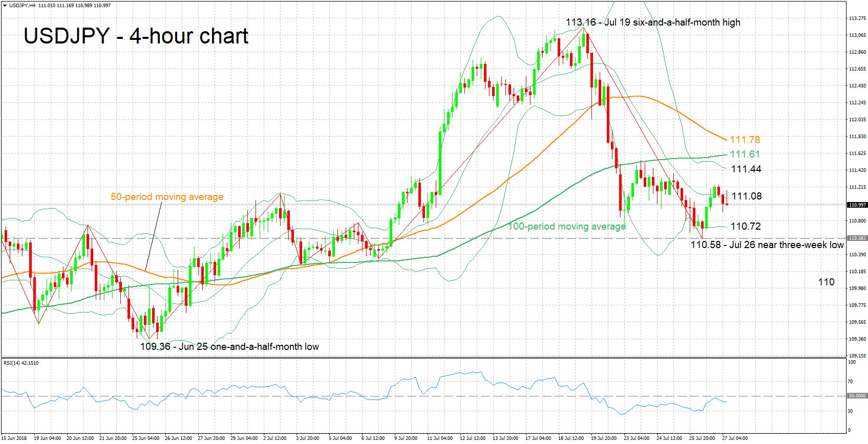
Task: Click the USDJPY,H4 symbol header text
Action: [x=23, y=5]
